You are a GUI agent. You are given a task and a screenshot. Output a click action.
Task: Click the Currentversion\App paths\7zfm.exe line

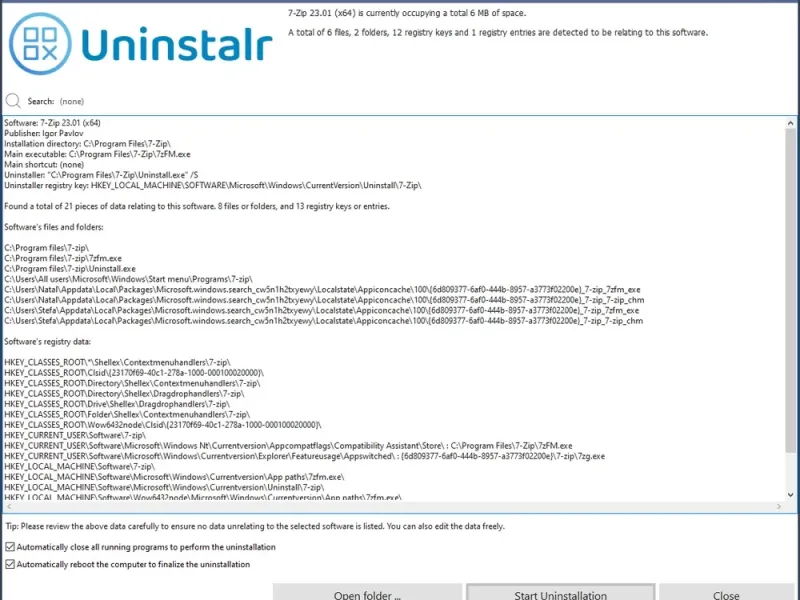(x=174, y=477)
